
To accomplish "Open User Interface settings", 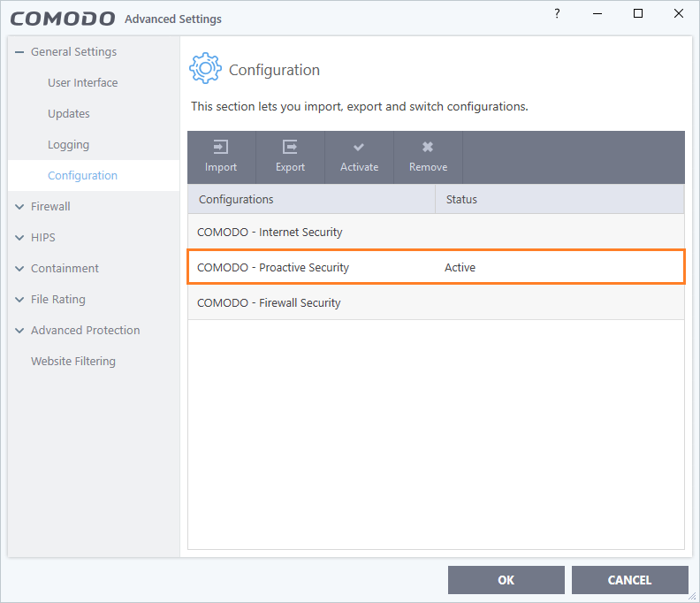I will pyautogui.click(x=82, y=83).
